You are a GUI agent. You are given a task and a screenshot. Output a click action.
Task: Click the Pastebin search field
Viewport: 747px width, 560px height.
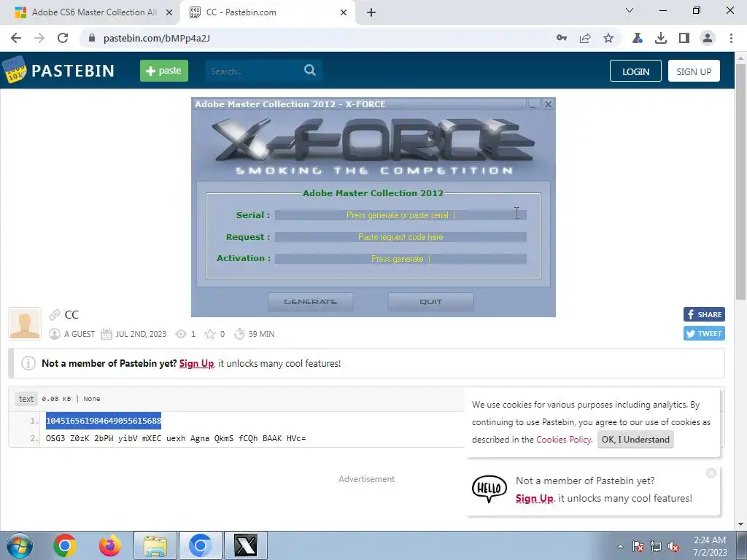tap(255, 71)
